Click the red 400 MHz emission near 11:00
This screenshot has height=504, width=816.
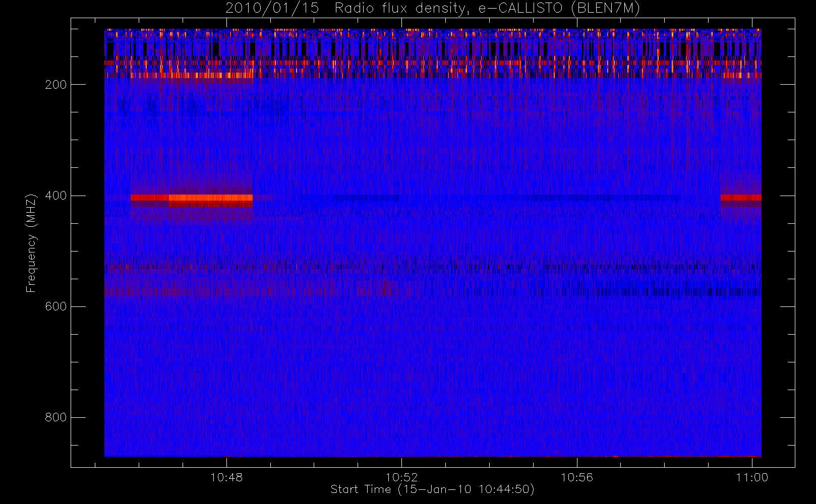pos(741,198)
